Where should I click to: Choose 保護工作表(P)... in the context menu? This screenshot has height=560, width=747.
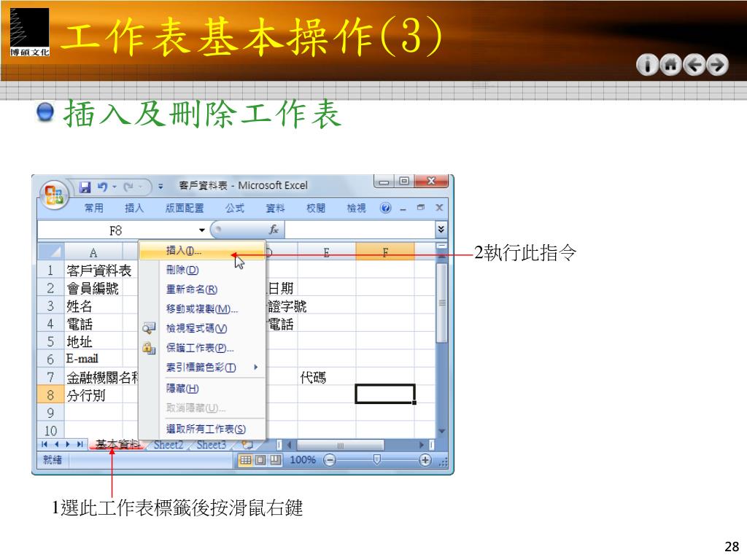202,348
